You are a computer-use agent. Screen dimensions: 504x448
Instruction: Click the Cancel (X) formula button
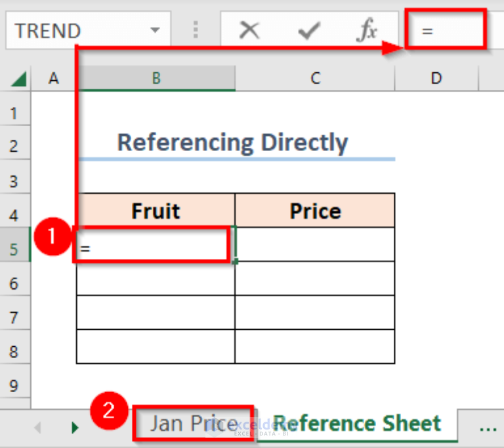pos(249,31)
